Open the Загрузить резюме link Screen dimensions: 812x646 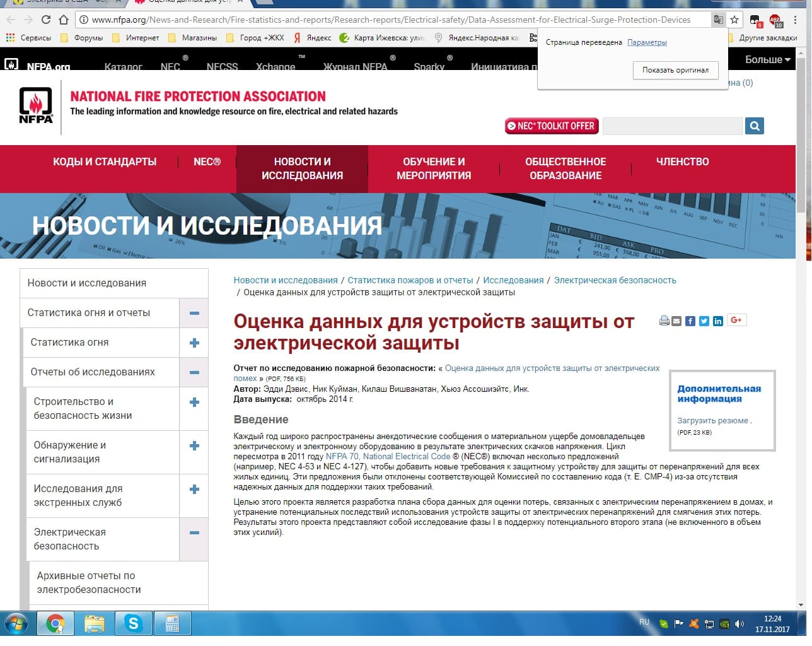712,421
